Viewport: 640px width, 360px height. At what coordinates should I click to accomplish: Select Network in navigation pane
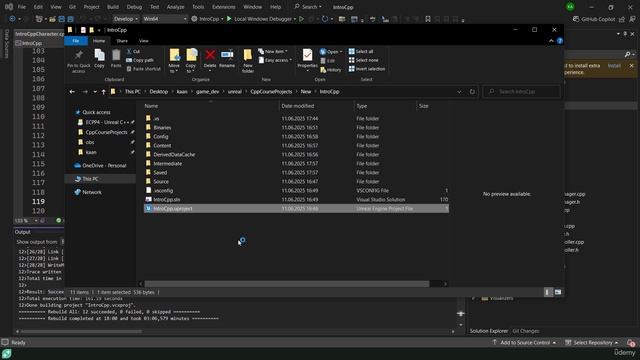(91, 192)
